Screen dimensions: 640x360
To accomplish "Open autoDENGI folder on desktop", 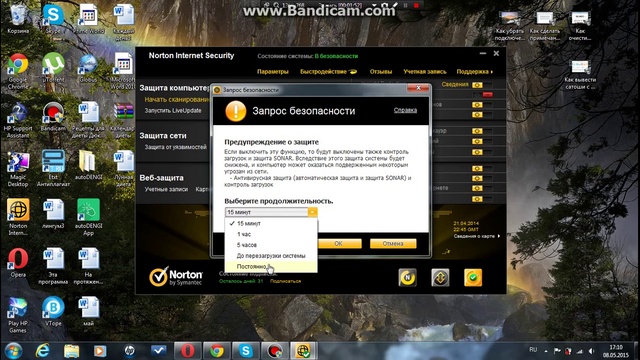I will coord(88,165).
